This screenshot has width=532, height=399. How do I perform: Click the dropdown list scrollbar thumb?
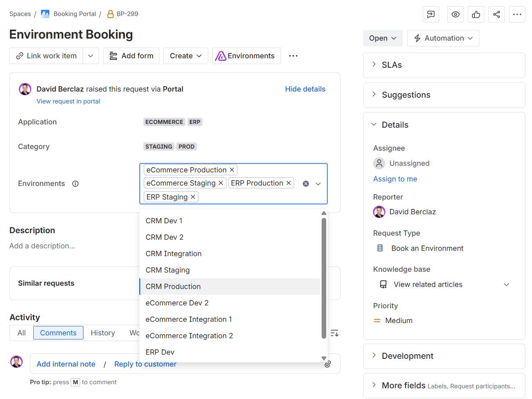point(324,278)
